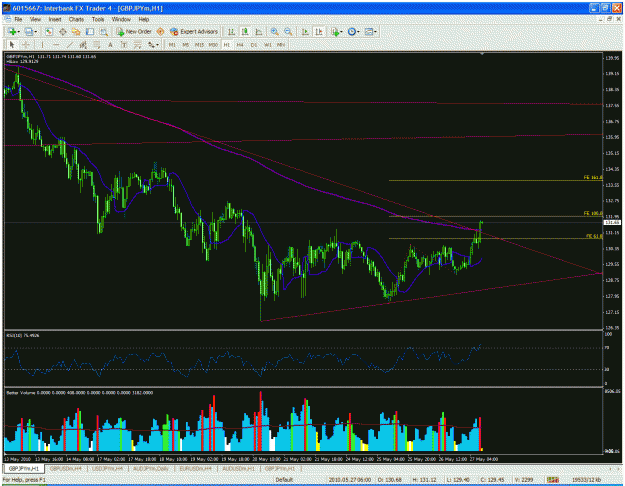Toggle the Terminal window icon
The width and height of the screenshot is (625, 486).
pos(90,32)
